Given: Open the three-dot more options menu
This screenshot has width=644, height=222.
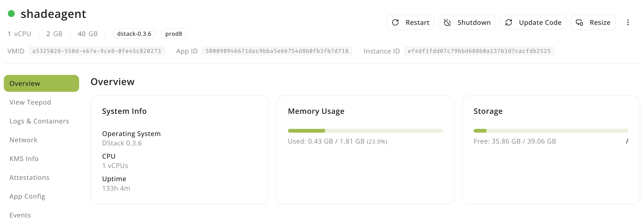Looking at the screenshot, I should [628, 22].
